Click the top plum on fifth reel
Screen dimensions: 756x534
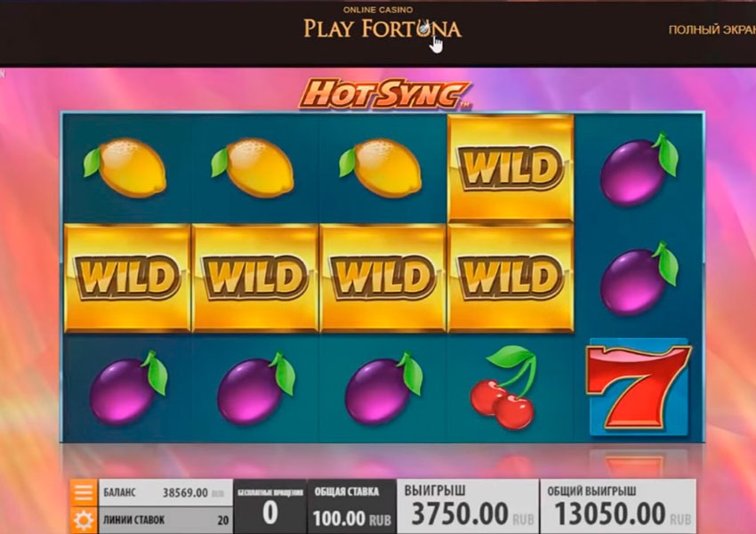pyautogui.click(x=639, y=169)
